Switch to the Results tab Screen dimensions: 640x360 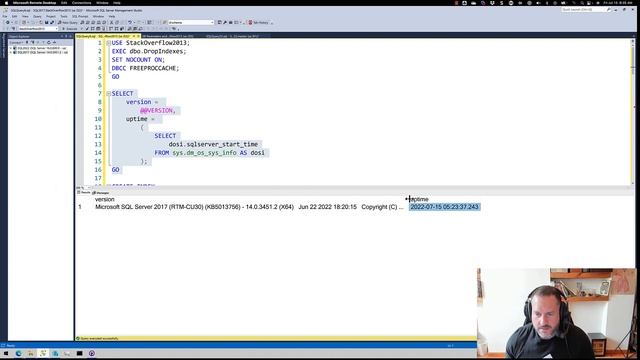point(84,192)
